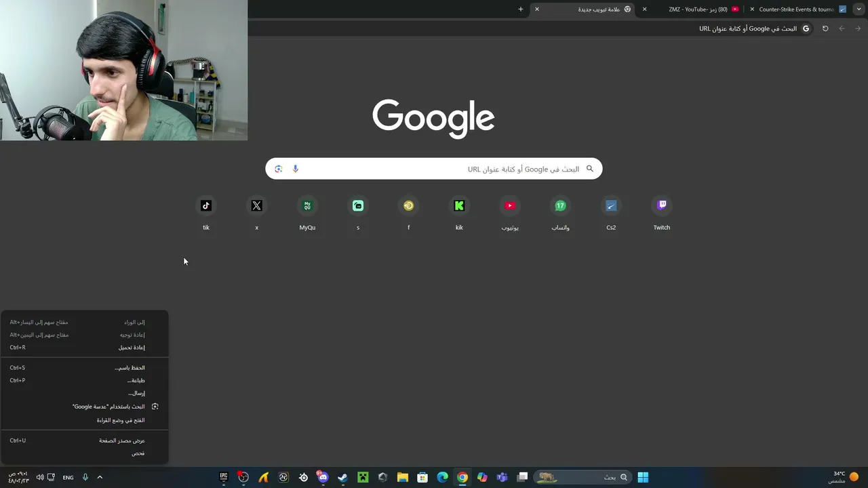Open the weather widget showing 34°C
Image resolution: width=868 pixels, height=488 pixels.
click(844, 477)
